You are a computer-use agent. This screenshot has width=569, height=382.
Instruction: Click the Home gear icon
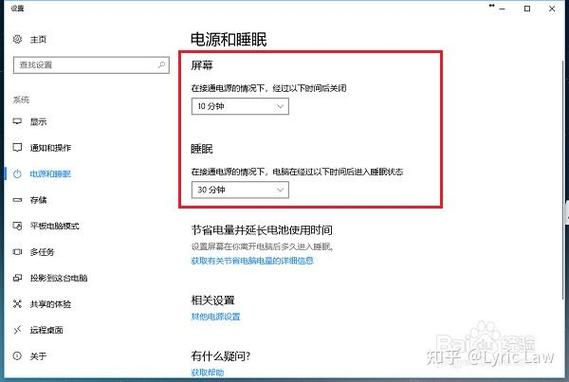17,39
